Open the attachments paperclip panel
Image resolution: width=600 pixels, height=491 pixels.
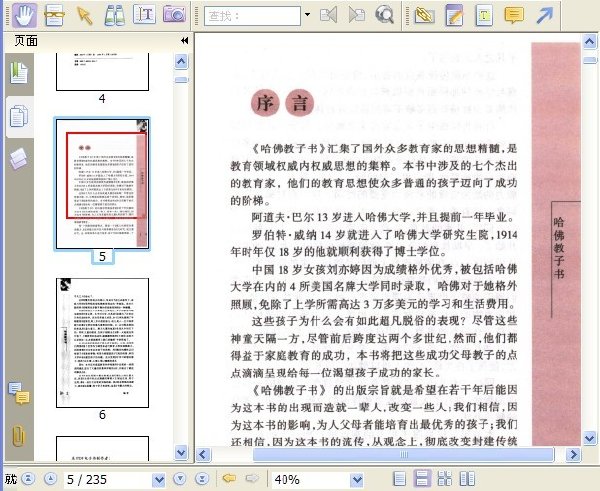(19, 436)
